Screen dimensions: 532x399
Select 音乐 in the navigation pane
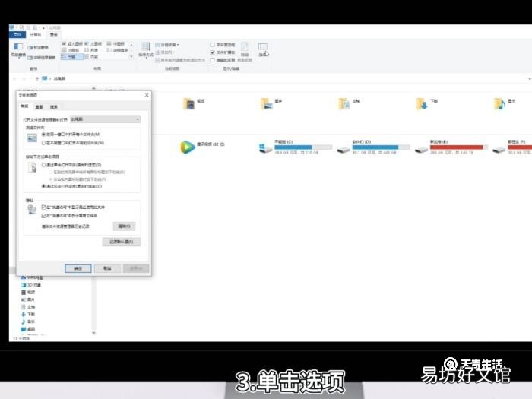(x=28, y=321)
